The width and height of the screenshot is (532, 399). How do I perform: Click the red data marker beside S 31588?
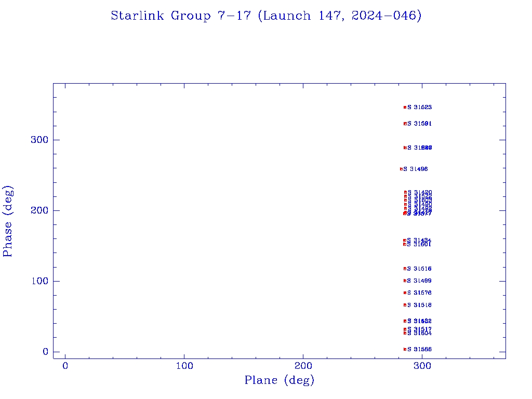(405, 349)
